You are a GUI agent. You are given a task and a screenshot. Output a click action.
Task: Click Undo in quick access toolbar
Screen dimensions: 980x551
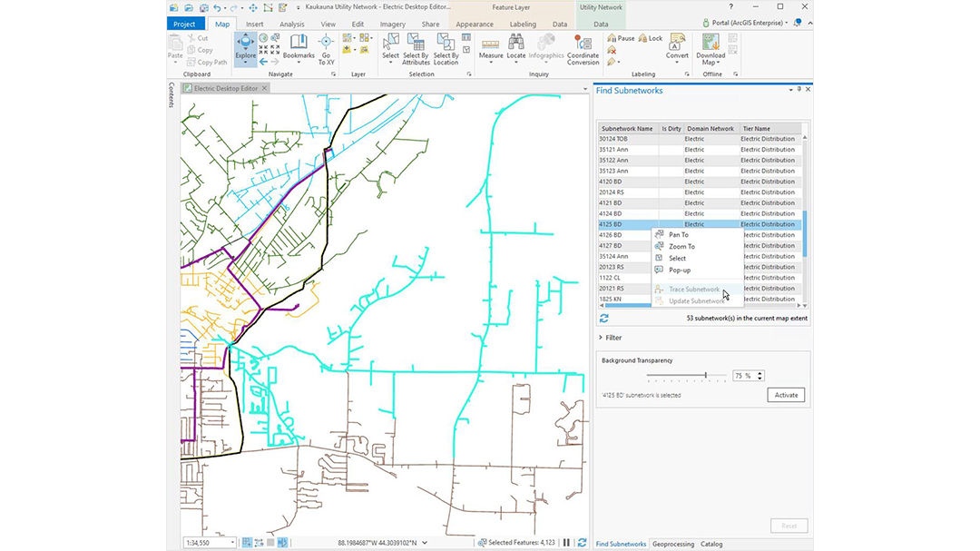[217, 7]
